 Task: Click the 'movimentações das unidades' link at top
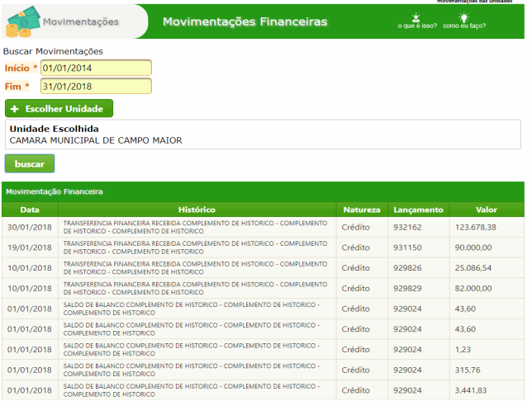pyautogui.click(x=479, y=2)
